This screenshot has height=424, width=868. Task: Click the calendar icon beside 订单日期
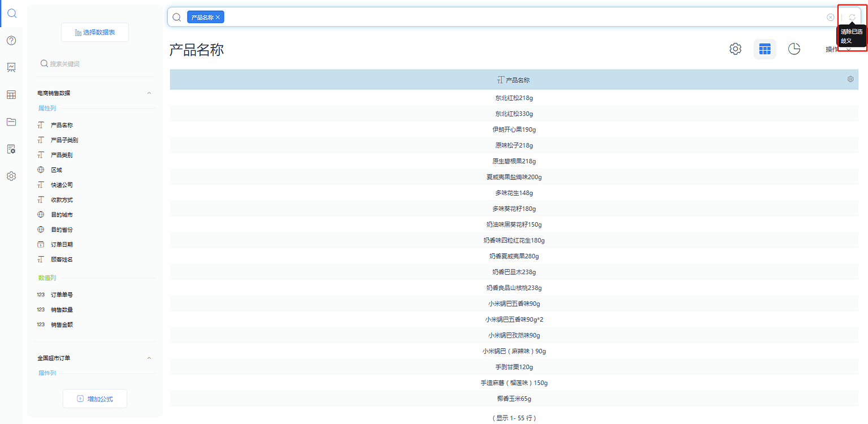pyautogui.click(x=41, y=245)
